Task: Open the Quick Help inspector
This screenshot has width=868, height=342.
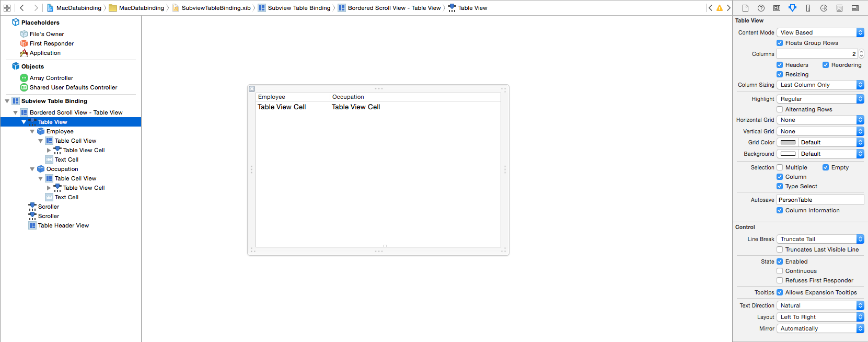Action: (x=761, y=8)
